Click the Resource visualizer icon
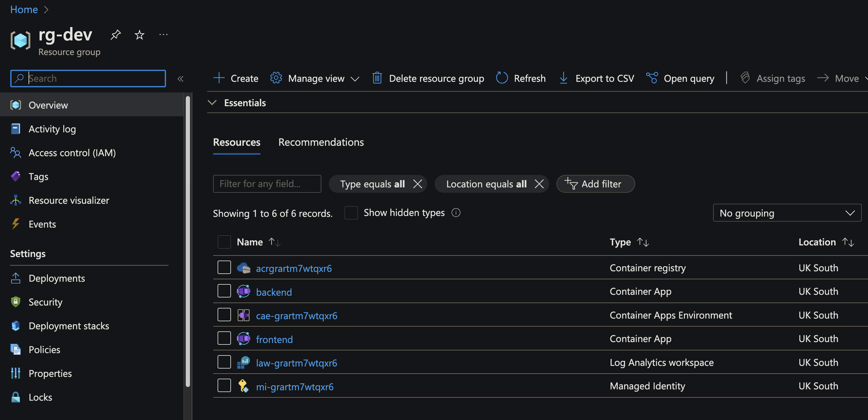This screenshot has width=868, height=420. 15,200
